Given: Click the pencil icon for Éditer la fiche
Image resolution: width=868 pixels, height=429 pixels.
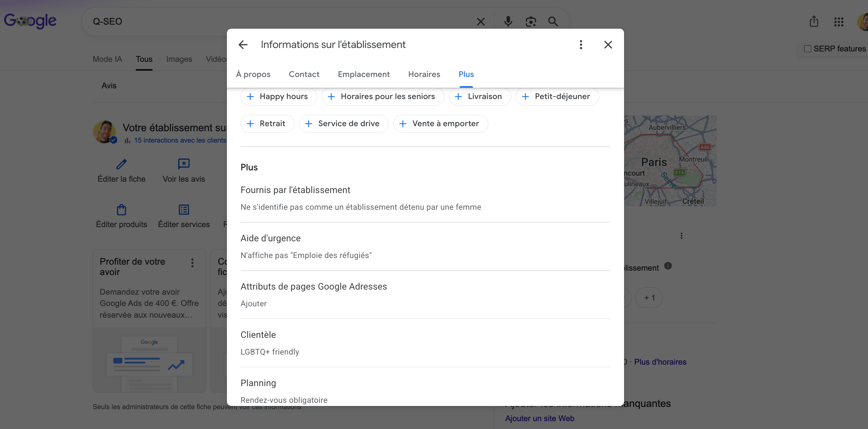Looking at the screenshot, I should pyautogui.click(x=121, y=164).
